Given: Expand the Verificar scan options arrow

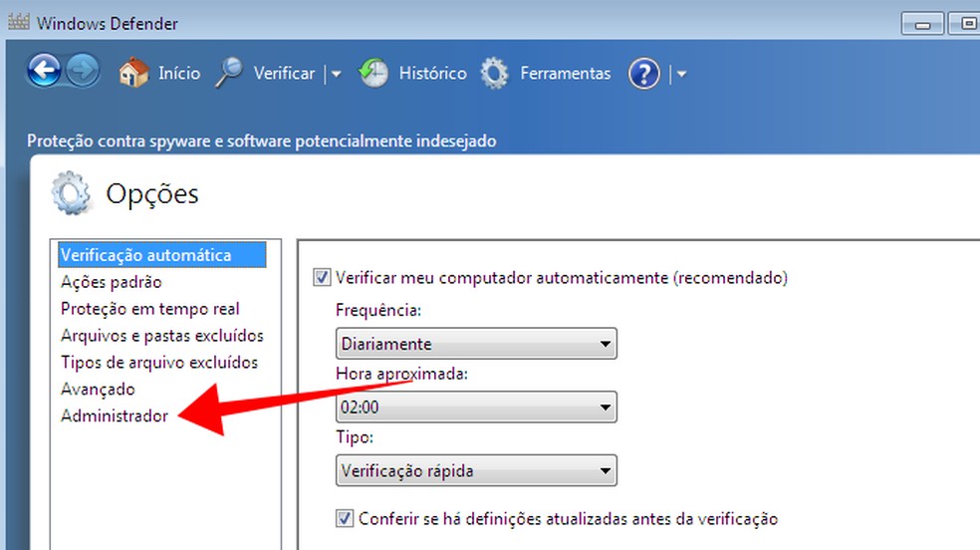Looking at the screenshot, I should (x=337, y=74).
